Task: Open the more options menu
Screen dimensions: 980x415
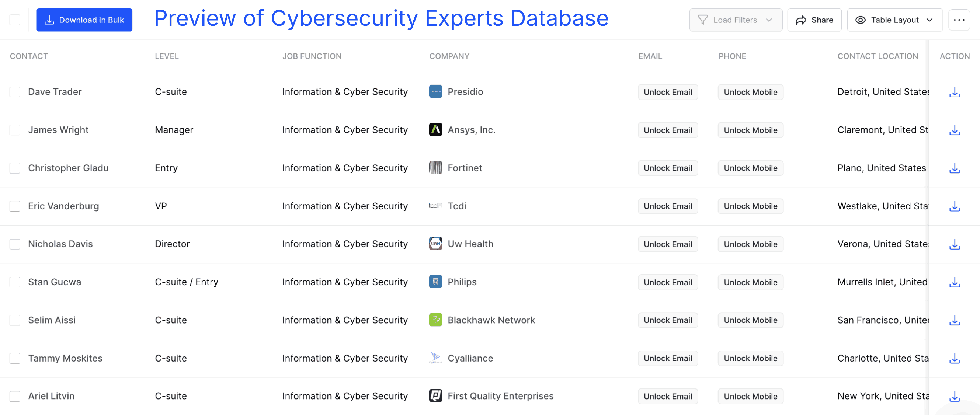Action: click(x=959, y=20)
